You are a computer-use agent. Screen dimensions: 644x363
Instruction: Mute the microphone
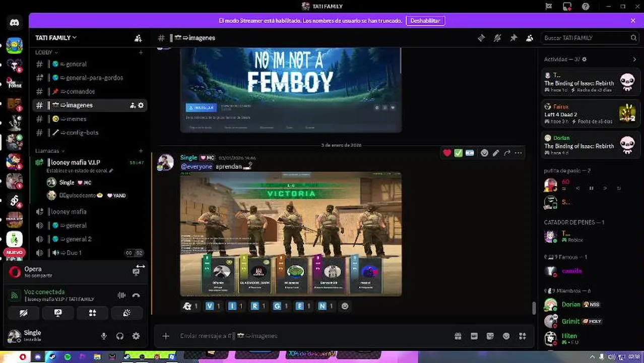coord(104,336)
